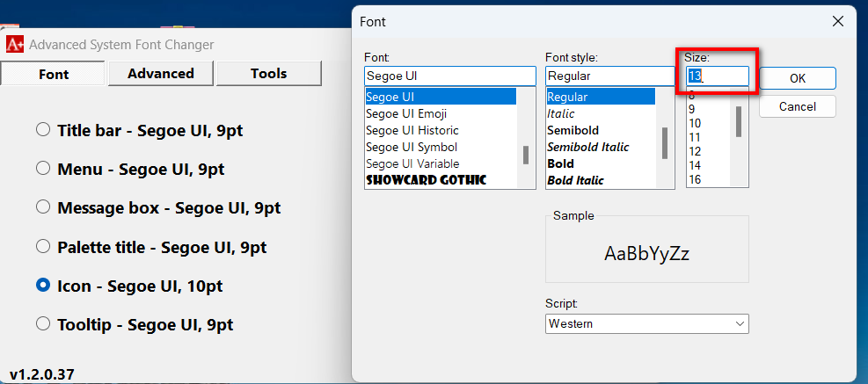Click the Size input field
This screenshot has height=384, width=868.
tap(718, 76)
